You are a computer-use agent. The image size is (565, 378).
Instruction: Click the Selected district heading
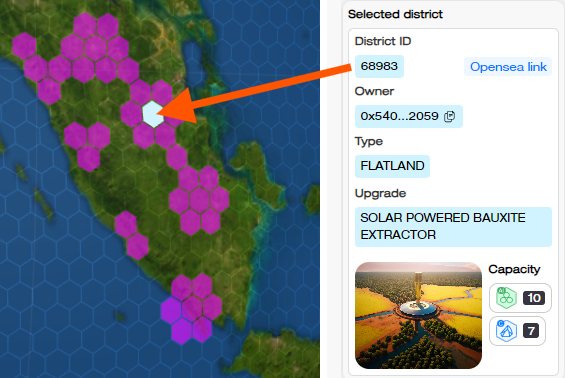395,14
